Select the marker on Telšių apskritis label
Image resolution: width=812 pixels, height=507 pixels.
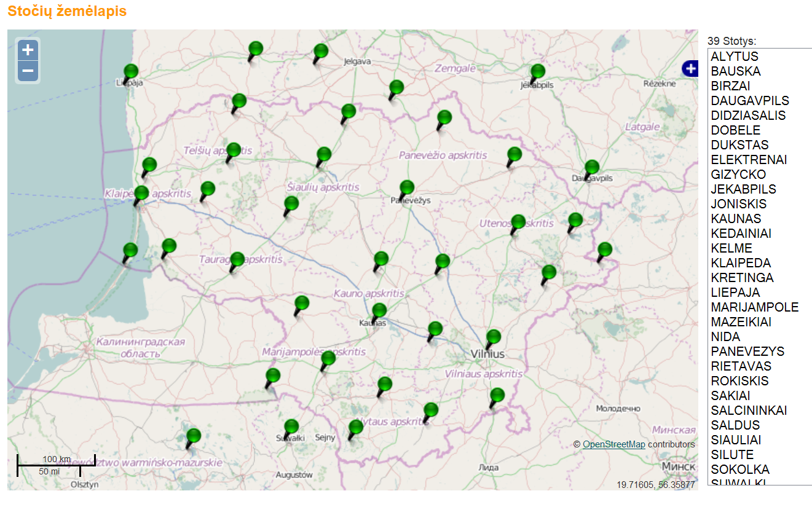click(232, 154)
